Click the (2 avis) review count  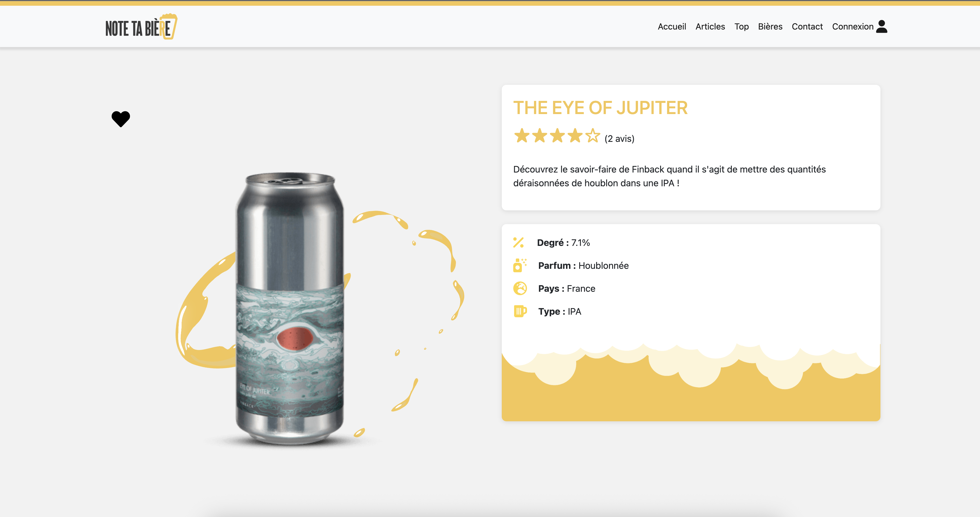point(619,139)
